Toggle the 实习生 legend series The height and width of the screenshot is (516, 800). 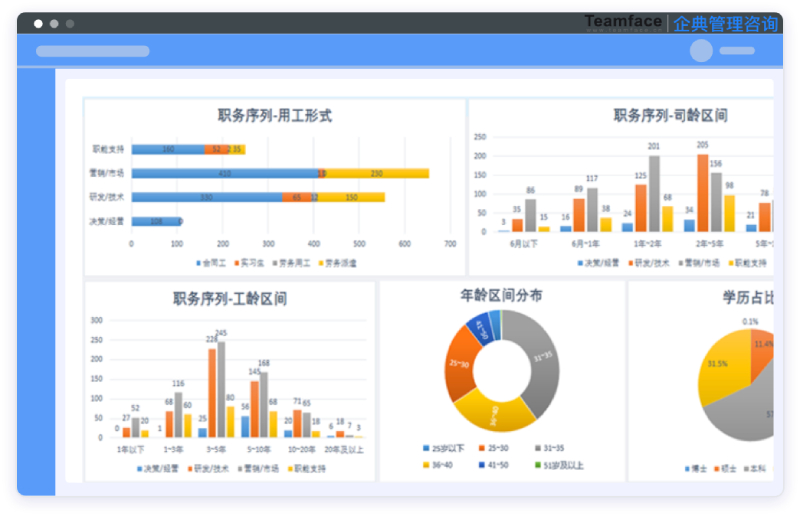(246, 263)
